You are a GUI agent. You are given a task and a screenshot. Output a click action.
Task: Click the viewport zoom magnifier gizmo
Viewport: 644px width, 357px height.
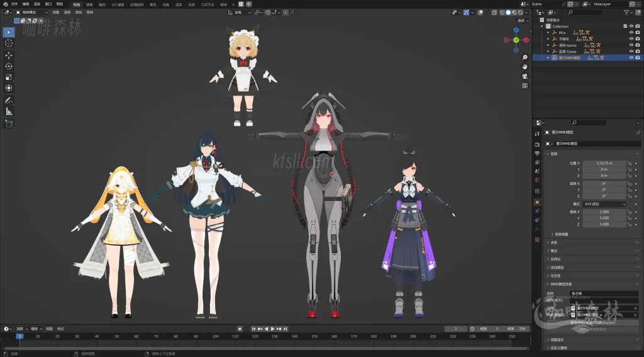click(525, 57)
